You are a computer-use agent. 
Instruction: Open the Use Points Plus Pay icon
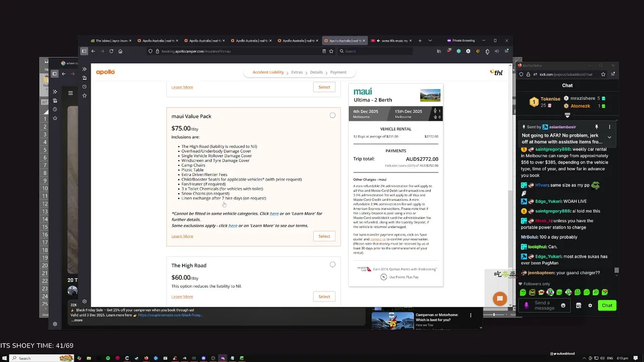click(383, 277)
